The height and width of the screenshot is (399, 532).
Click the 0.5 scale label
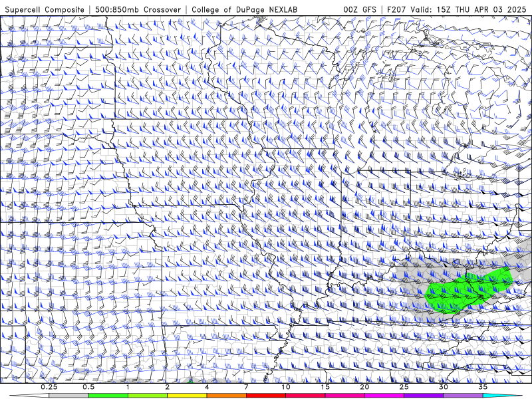(88, 387)
